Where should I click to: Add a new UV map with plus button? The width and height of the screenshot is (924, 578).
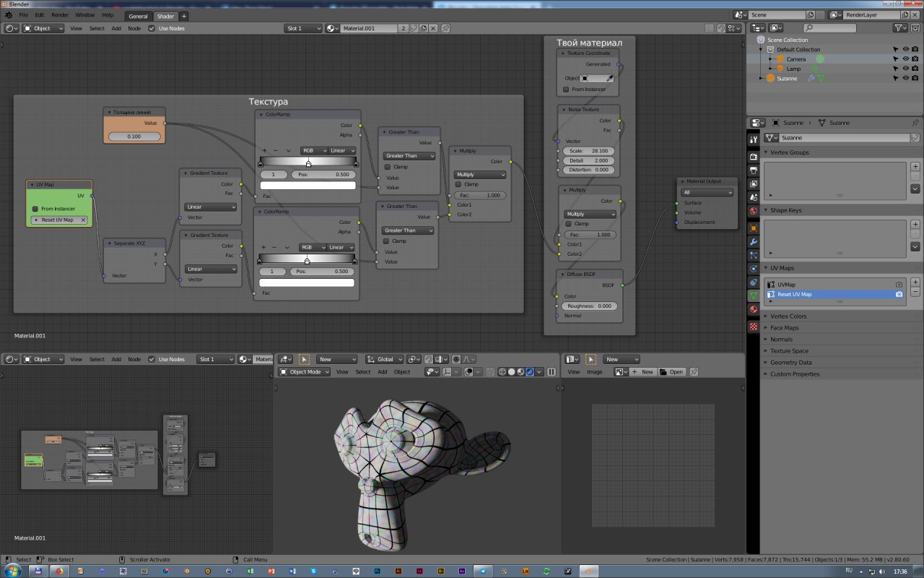point(915,282)
